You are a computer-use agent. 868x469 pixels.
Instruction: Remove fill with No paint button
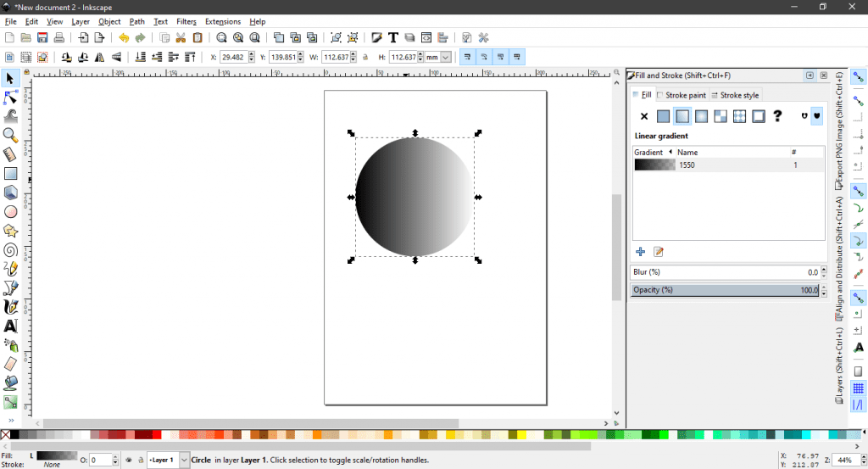click(x=643, y=116)
